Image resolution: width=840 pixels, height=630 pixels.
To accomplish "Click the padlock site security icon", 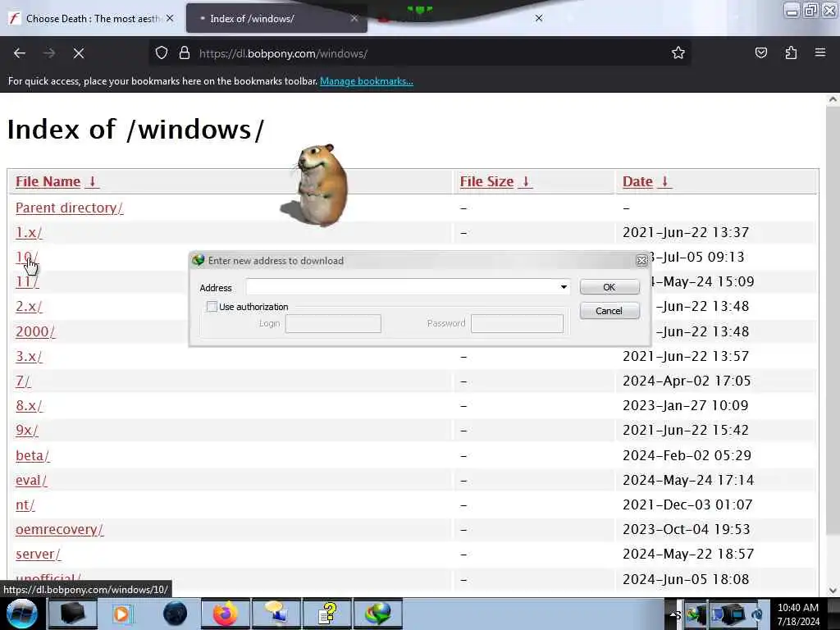I will coord(185,53).
